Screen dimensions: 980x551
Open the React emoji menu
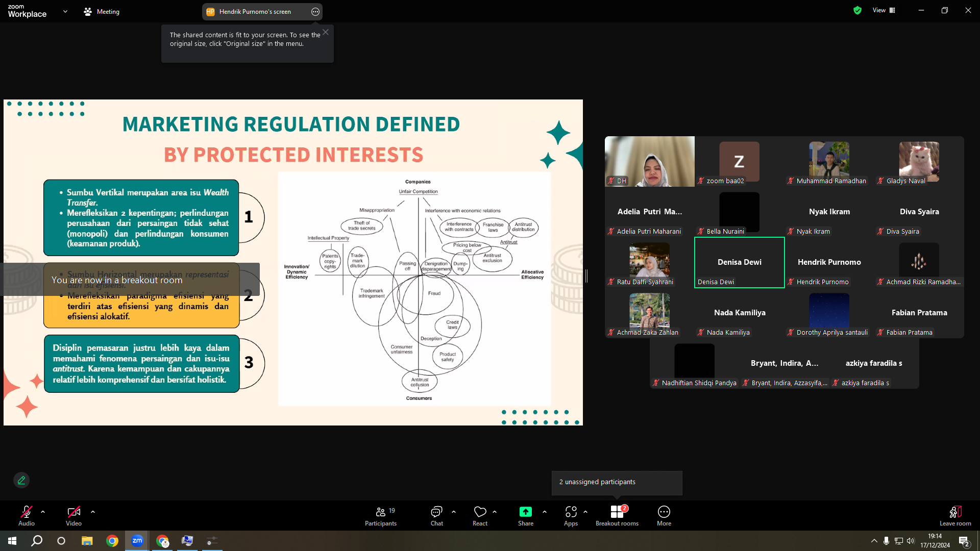click(x=480, y=516)
